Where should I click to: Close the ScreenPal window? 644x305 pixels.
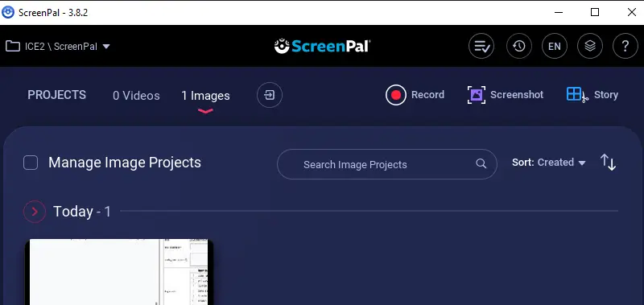(x=632, y=12)
